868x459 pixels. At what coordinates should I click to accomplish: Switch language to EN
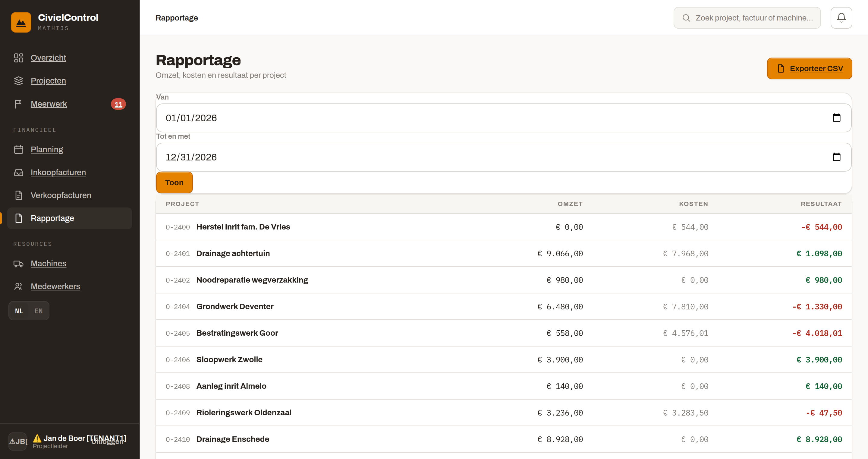[38, 311]
